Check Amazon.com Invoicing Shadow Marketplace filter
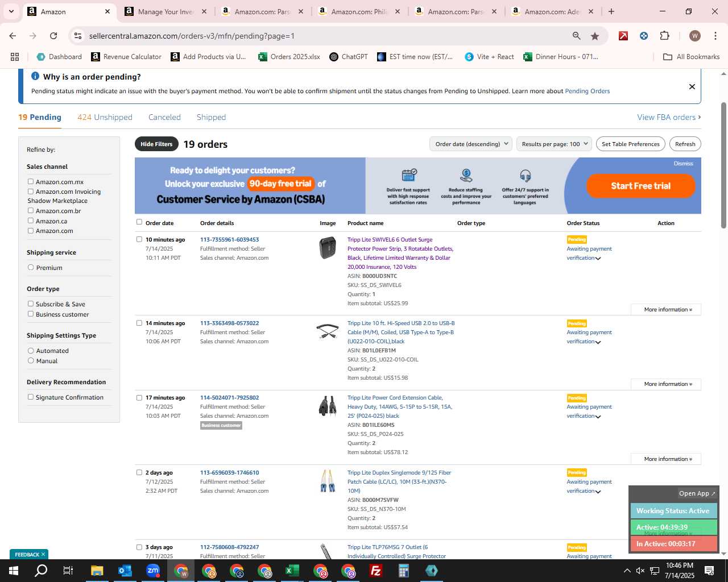Screen dimensions: 728x582 coord(31,192)
